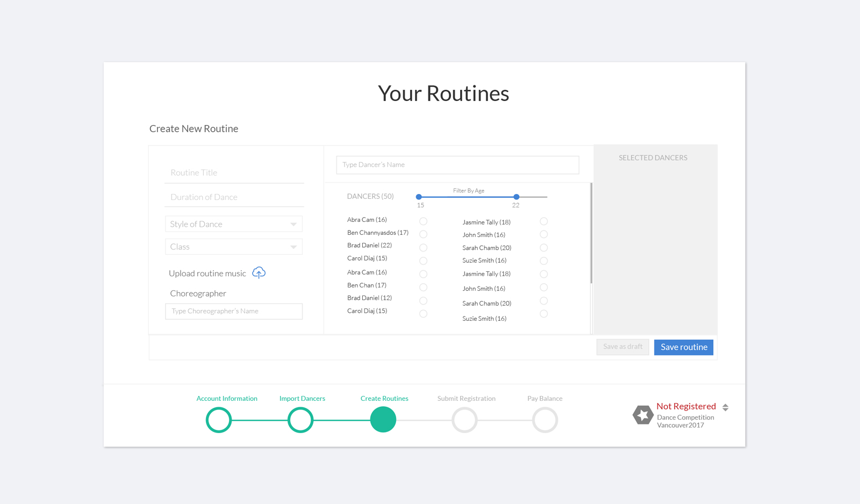Select the radio button for Brad Daniel (22)
Screen dimensions: 860x504
click(423, 248)
